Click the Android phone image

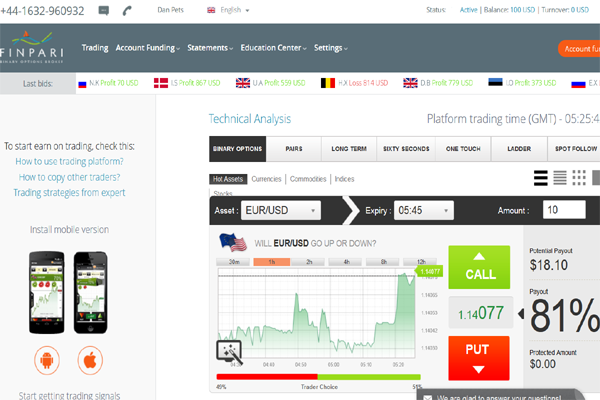[47, 292]
